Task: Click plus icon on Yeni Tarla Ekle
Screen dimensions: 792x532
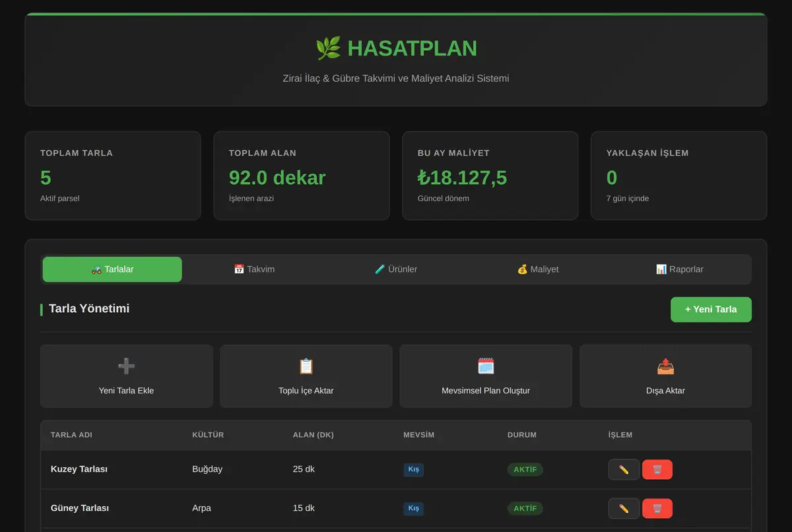Action: [x=127, y=366]
